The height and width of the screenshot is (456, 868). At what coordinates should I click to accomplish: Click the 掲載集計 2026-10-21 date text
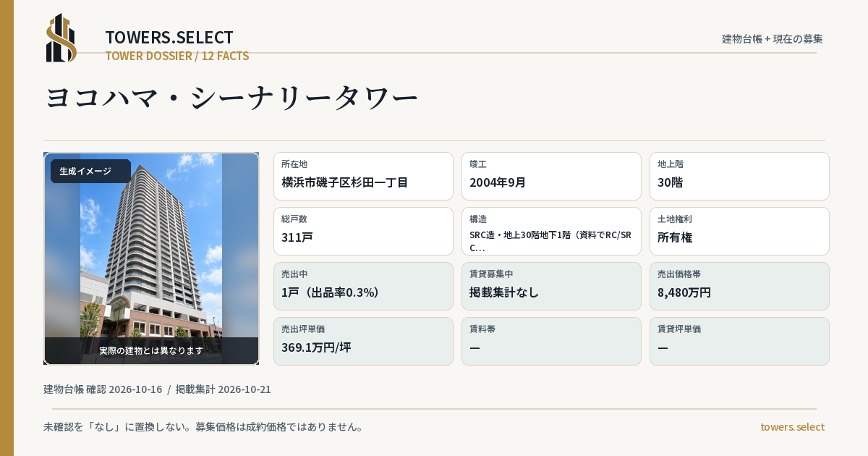click(224, 389)
